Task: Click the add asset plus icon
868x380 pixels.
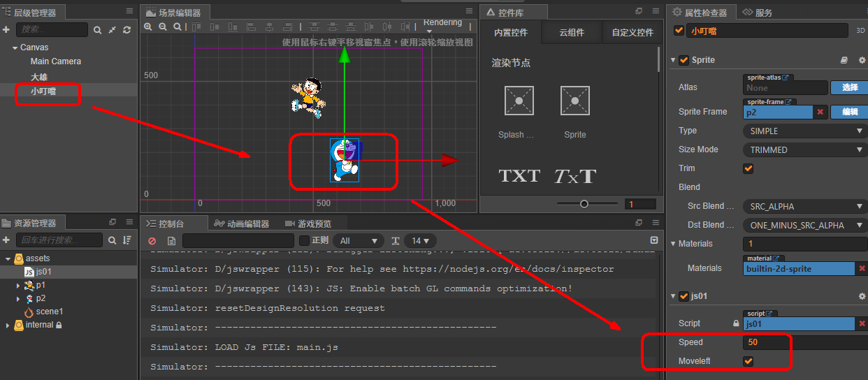Action: pyautogui.click(x=6, y=240)
